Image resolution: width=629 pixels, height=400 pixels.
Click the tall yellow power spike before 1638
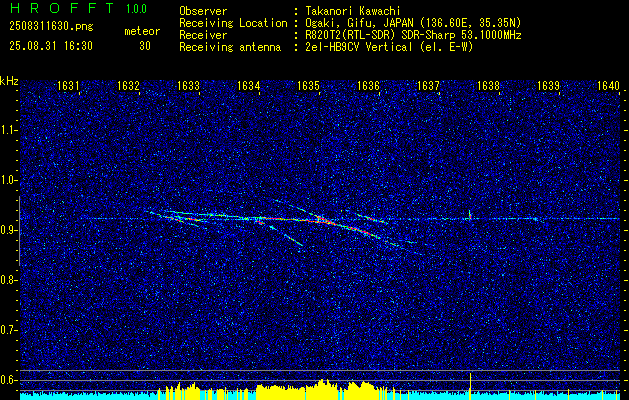[x=470, y=386]
